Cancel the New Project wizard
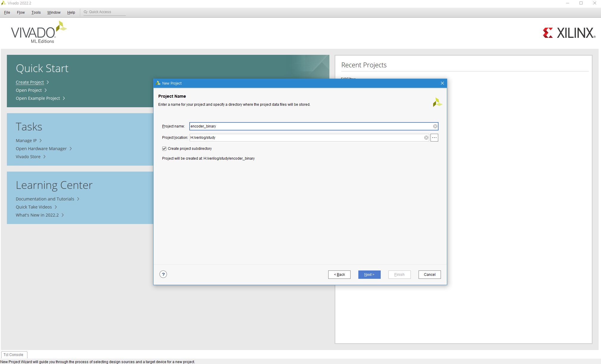 (429, 275)
